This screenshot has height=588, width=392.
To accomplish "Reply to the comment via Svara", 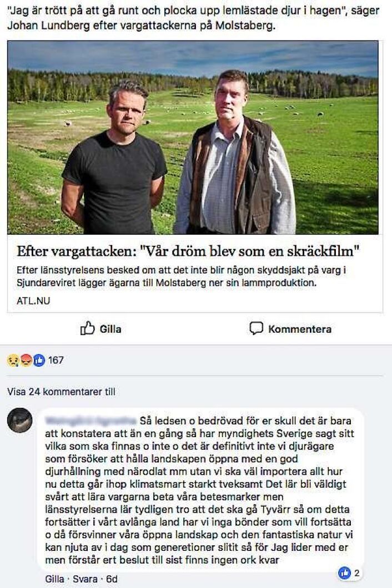I will pyautogui.click(x=85, y=579).
